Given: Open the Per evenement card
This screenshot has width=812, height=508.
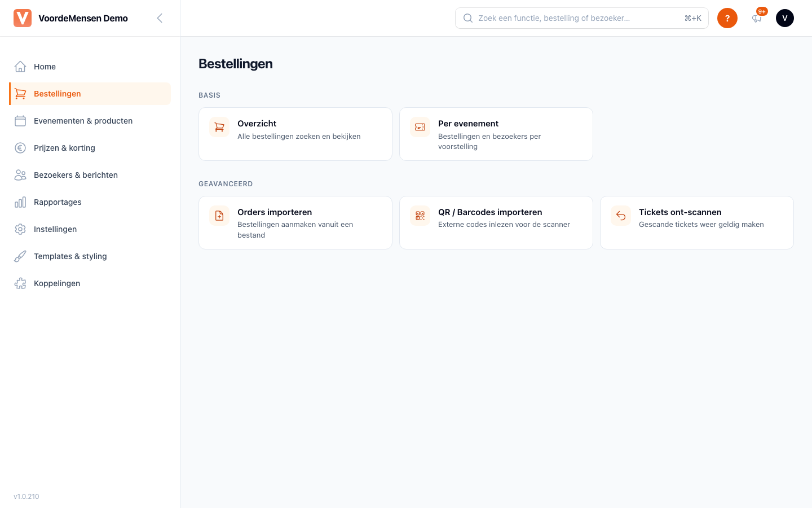Looking at the screenshot, I should [496, 134].
